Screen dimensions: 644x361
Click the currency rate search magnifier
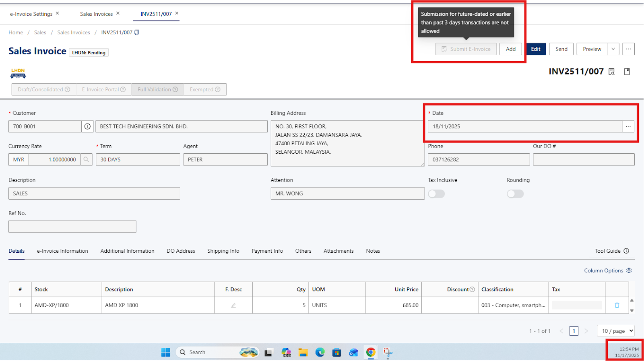pos(86,160)
